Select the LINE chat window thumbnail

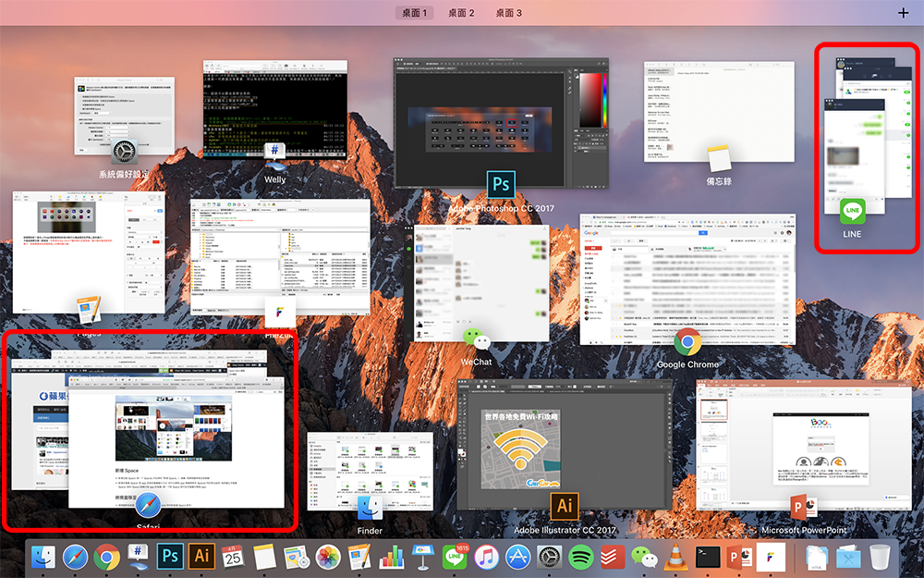855,156
